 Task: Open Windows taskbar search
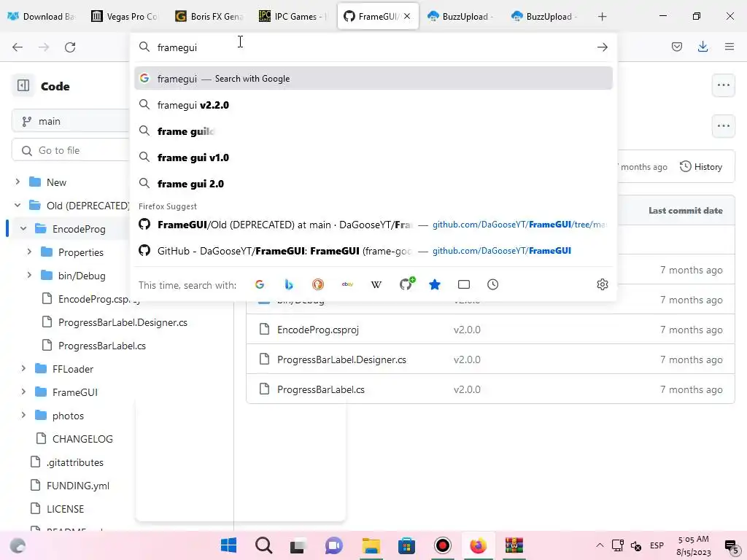pos(263,545)
